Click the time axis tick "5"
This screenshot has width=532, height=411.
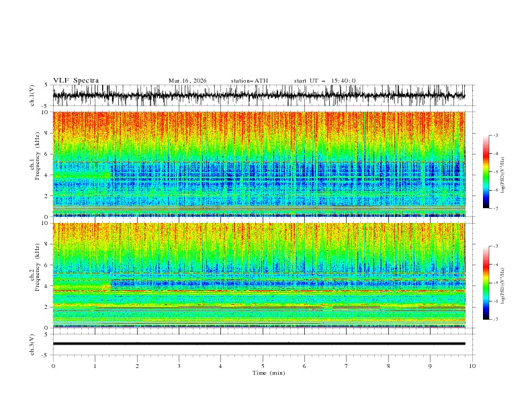pyautogui.click(x=263, y=366)
